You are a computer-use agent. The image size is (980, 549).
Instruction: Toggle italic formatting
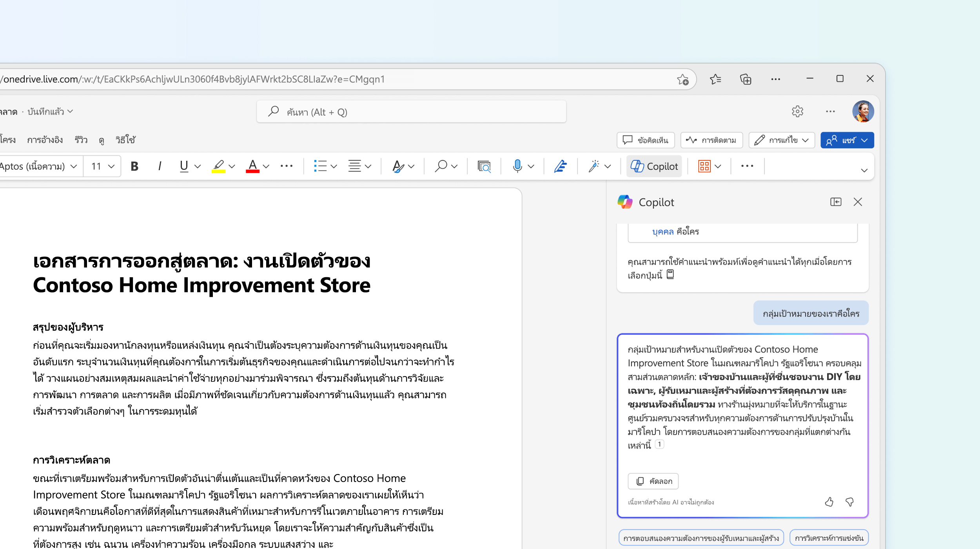[160, 166]
